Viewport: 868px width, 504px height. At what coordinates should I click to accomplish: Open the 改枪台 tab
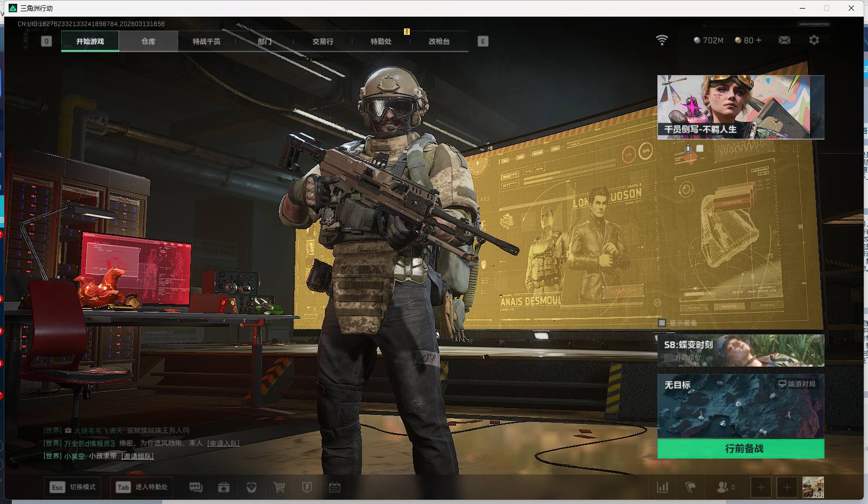[x=439, y=41]
